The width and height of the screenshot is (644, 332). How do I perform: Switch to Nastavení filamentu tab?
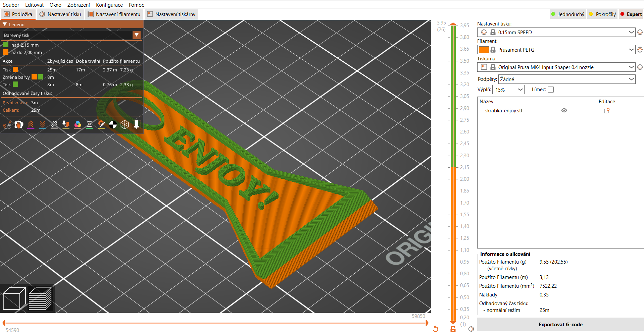pos(114,14)
